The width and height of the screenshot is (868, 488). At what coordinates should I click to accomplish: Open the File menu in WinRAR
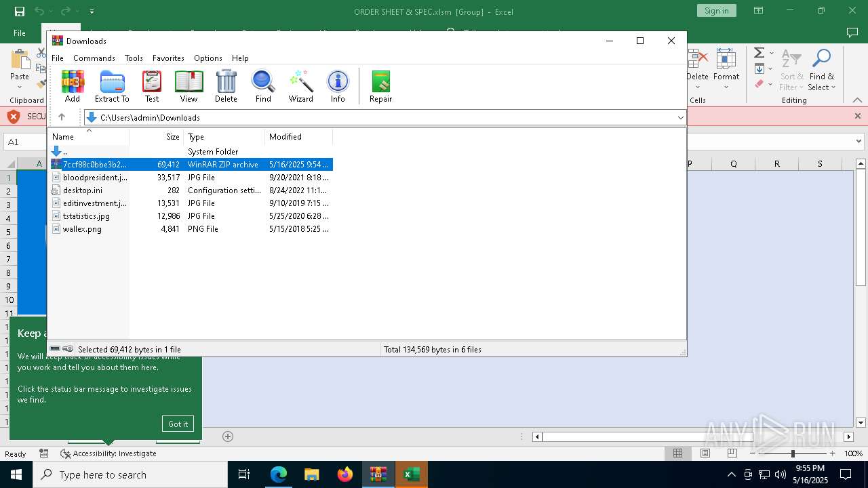[58, 58]
